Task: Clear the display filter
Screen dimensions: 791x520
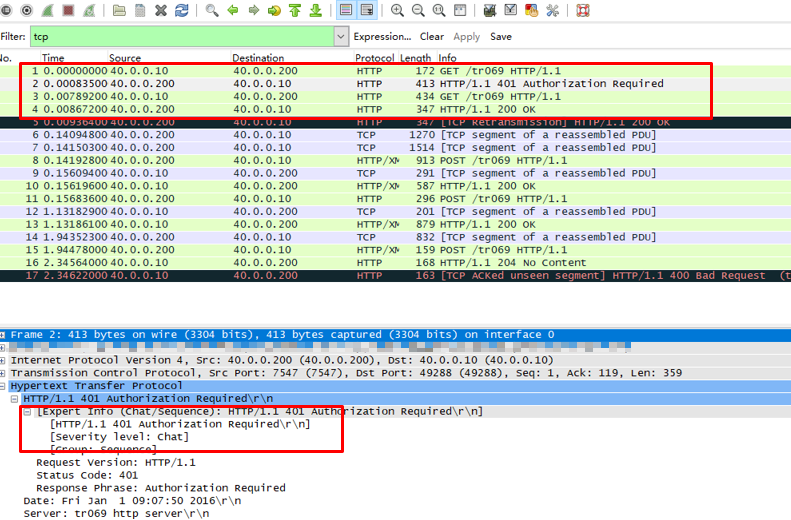Action: 431,36
